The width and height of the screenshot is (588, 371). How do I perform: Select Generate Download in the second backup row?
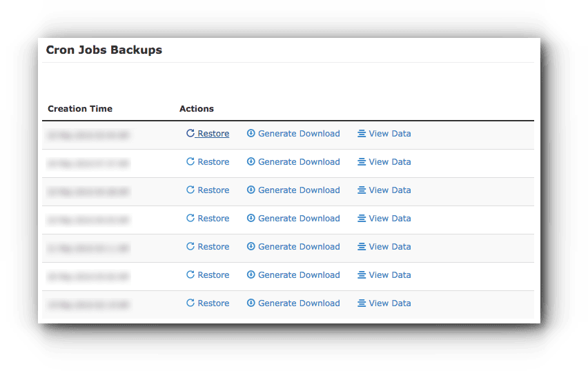click(x=293, y=161)
